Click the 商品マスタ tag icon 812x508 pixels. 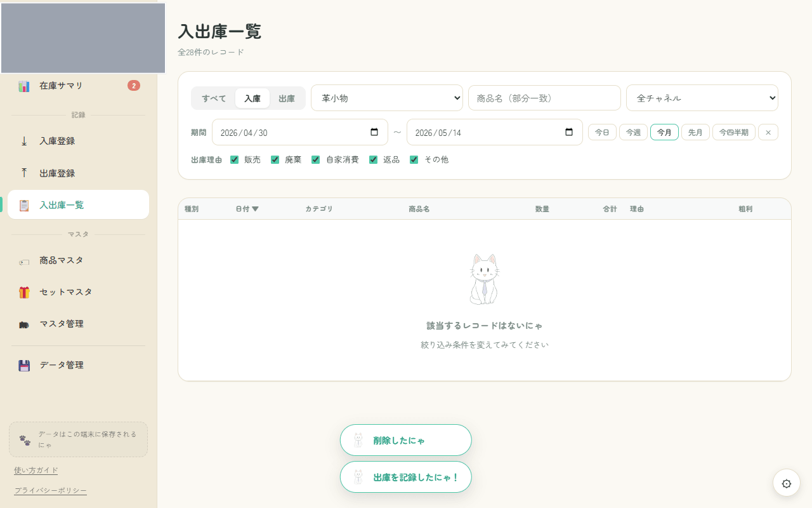point(24,260)
